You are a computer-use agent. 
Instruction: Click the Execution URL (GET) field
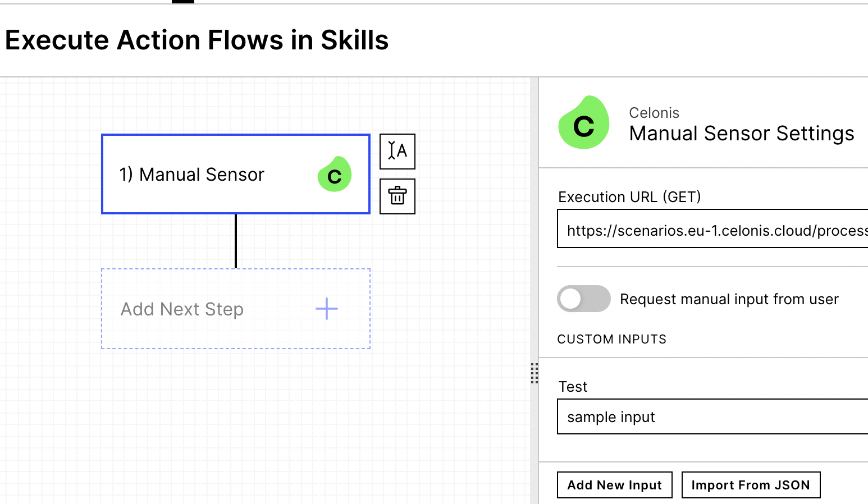pyautogui.click(x=712, y=228)
